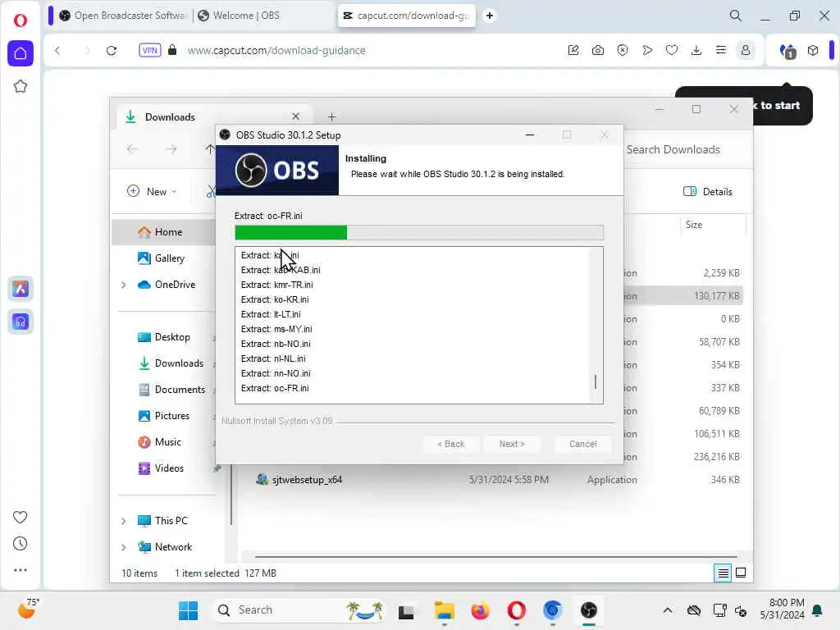Expand the OneDrive tree node
Screen dimensions: 840x630
pos(123,285)
